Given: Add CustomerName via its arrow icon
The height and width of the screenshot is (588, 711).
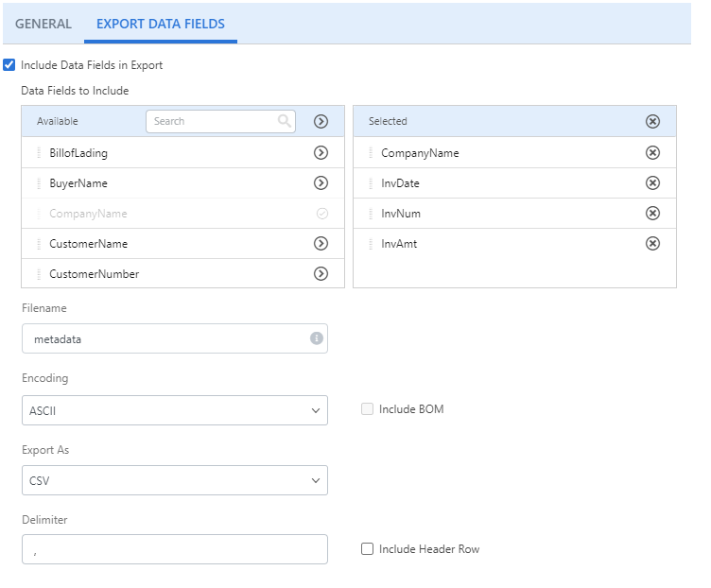Looking at the screenshot, I should click(x=321, y=243).
